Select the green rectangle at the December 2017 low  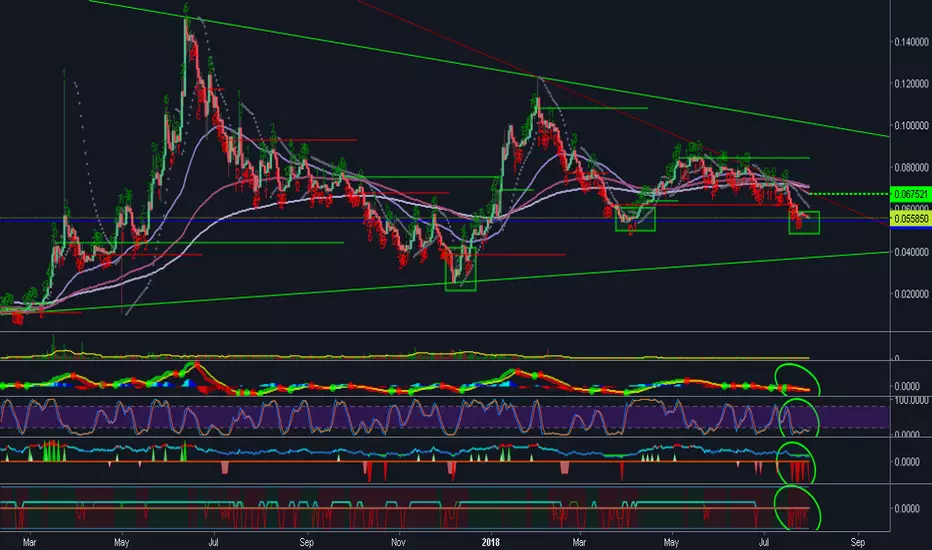[x=461, y=269]
